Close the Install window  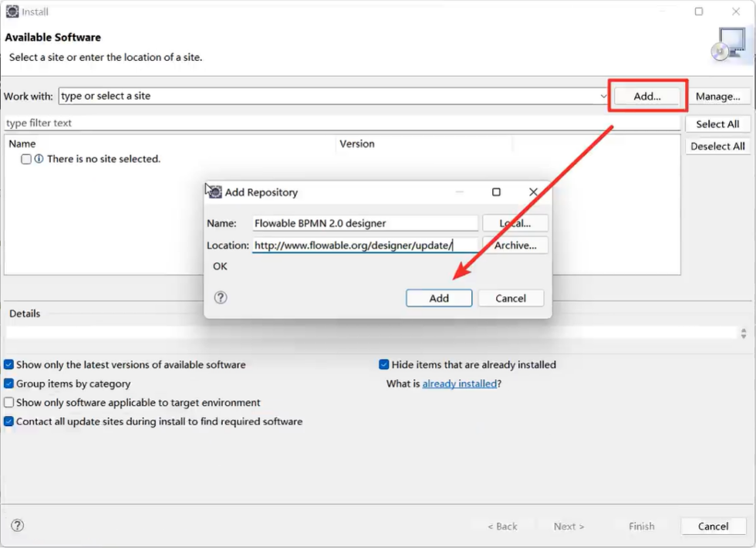(736, 11)
